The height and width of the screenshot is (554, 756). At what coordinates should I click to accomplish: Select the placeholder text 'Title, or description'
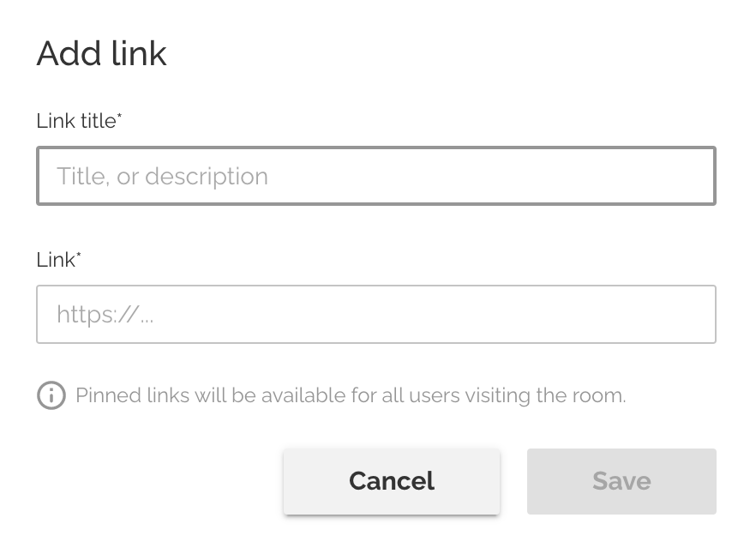tap(163, 175)
